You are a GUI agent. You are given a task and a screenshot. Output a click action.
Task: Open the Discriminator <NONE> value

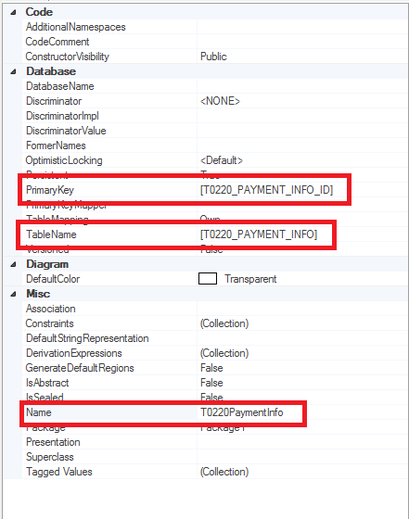220,101
